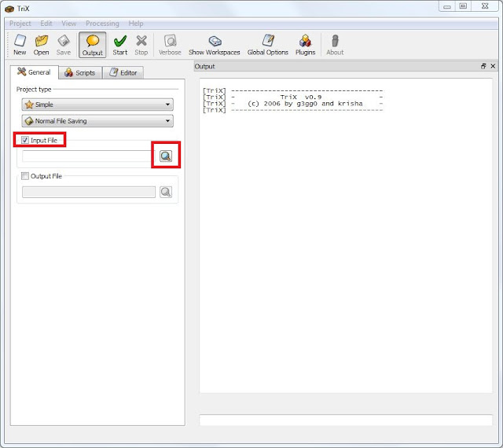Click Show Workspaces toolbar icon

(215, 45)
